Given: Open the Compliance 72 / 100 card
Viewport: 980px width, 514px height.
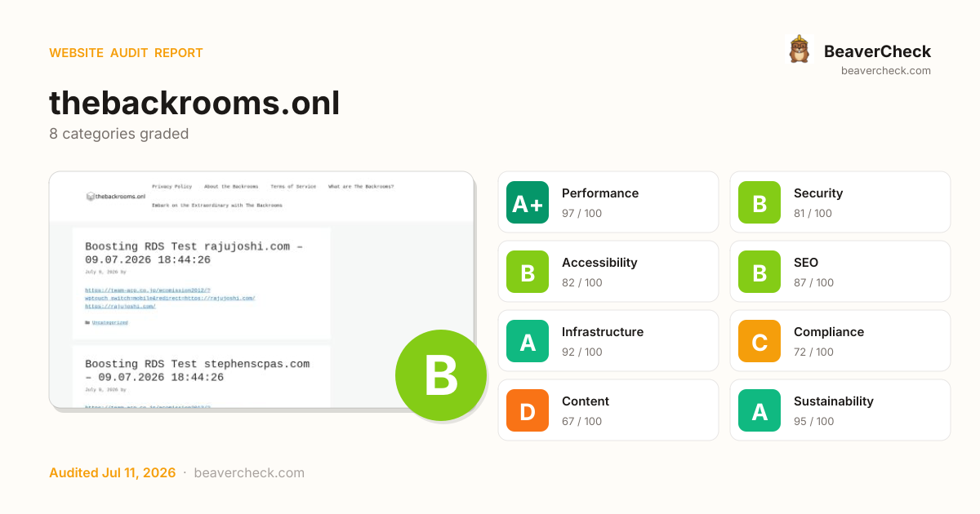Looking at the screenshot, I should coord(840,341).
